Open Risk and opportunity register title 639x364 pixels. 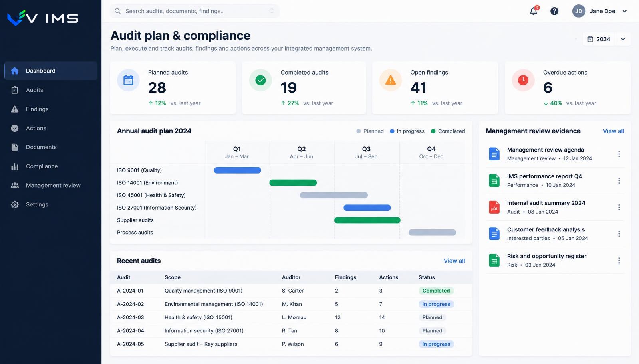coord(547,256)
